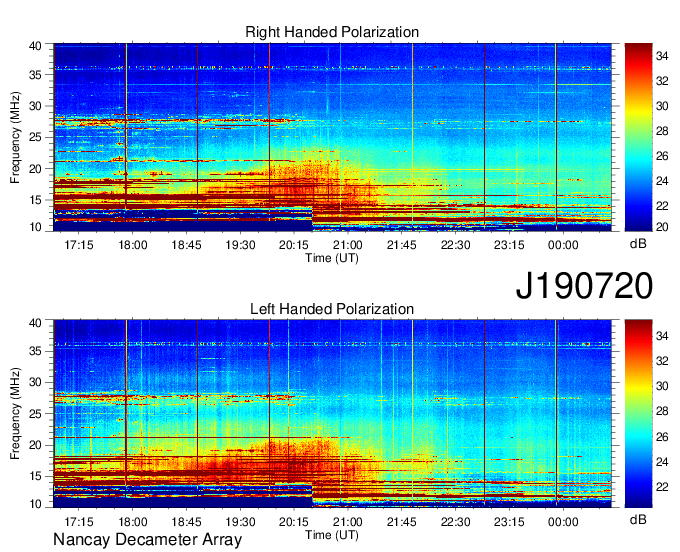680x552 pixels.
Task: Click the 10 MHz tick on top plot
Action: (x=35, y=227)
